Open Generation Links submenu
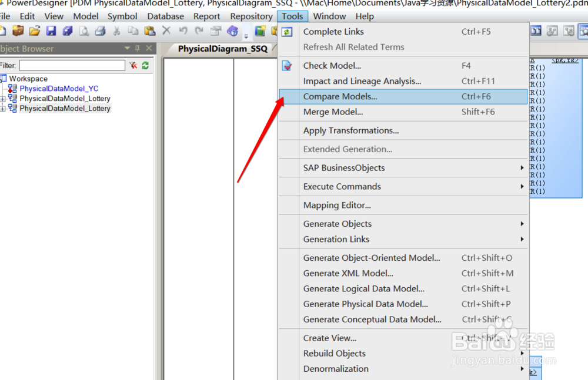The height and width of the screenshot is (380, 588). [x=403, y=239]
